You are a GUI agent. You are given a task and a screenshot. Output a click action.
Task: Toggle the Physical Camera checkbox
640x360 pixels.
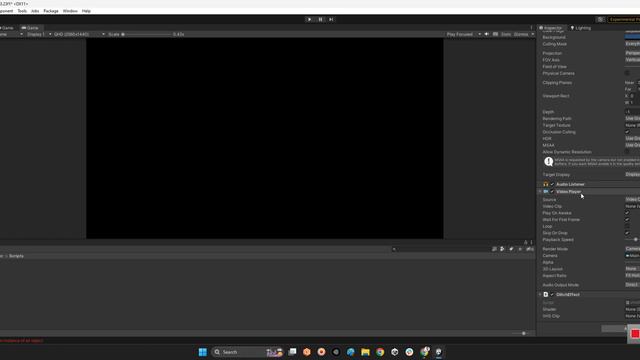(627, 73)
